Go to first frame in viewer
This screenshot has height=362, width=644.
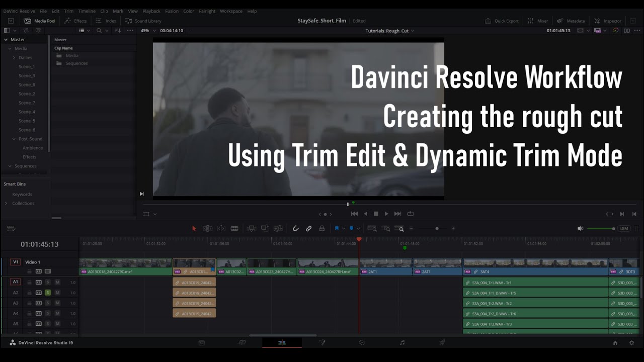coord(354,214)
